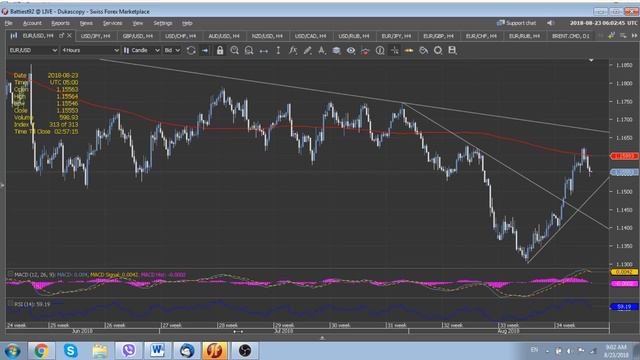This screenshot has height=360, width=640.
Task: Mute sound with the speaker icon
Action: (x=551, y=23)
